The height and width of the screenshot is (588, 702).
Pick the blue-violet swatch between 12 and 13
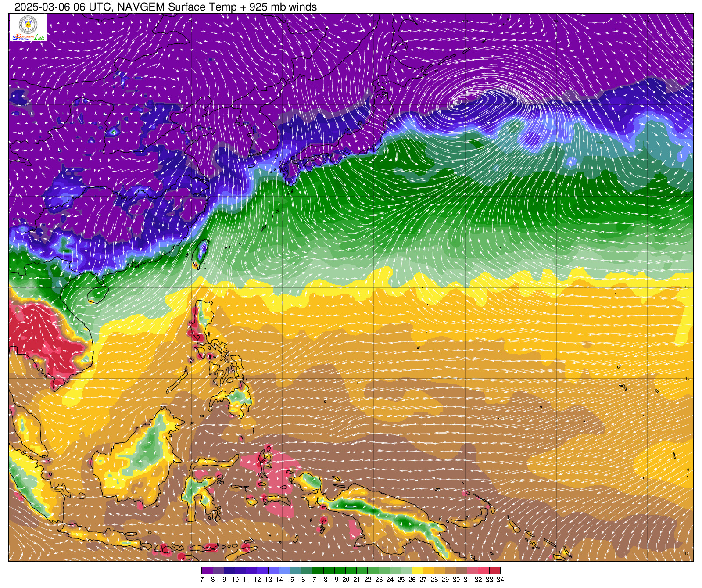tap(262, 571)
